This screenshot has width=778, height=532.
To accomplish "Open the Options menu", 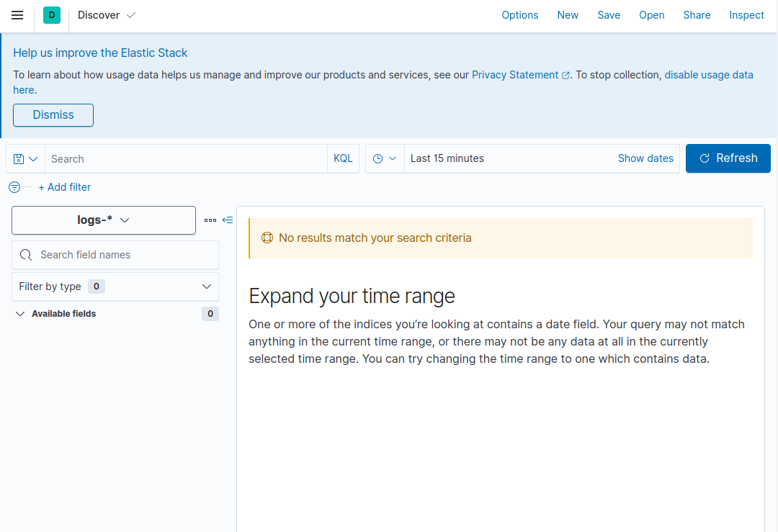I will point(519,15).
